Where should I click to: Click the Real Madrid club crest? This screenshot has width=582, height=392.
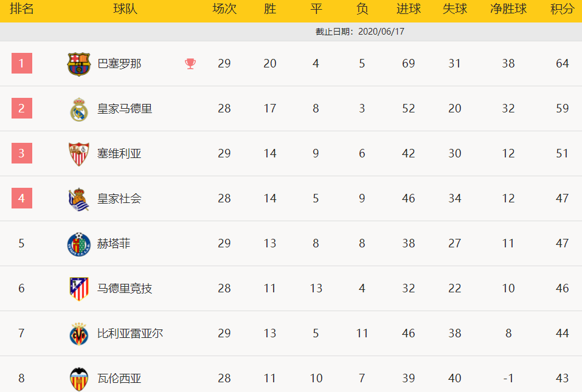pos(79,109)
